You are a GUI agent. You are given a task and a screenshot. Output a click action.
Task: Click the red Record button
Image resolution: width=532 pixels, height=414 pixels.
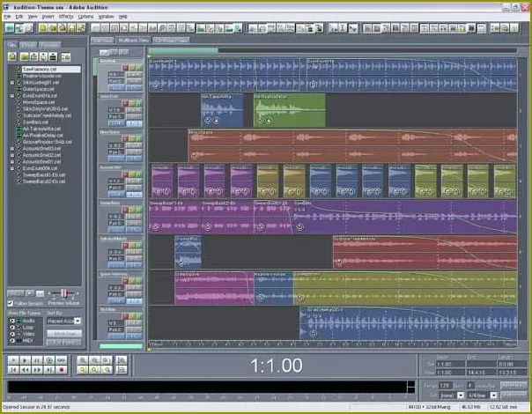click(62, 370)
